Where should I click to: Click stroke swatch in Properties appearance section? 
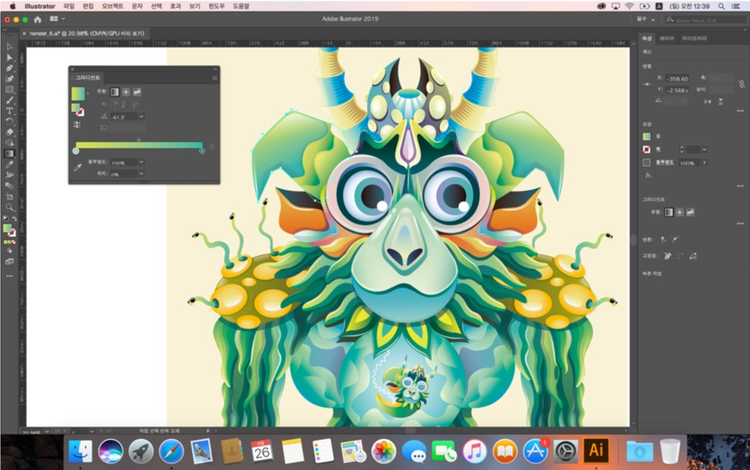click(x=647, y=150)
